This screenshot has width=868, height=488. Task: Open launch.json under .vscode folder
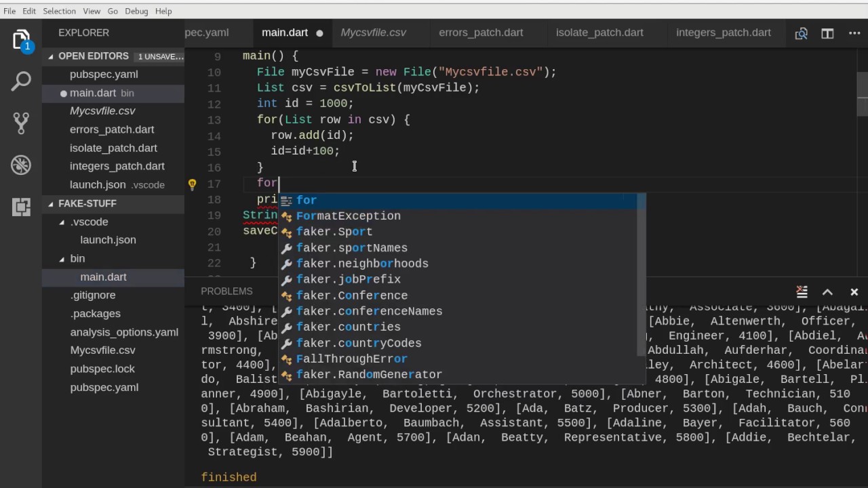(113, 240)
